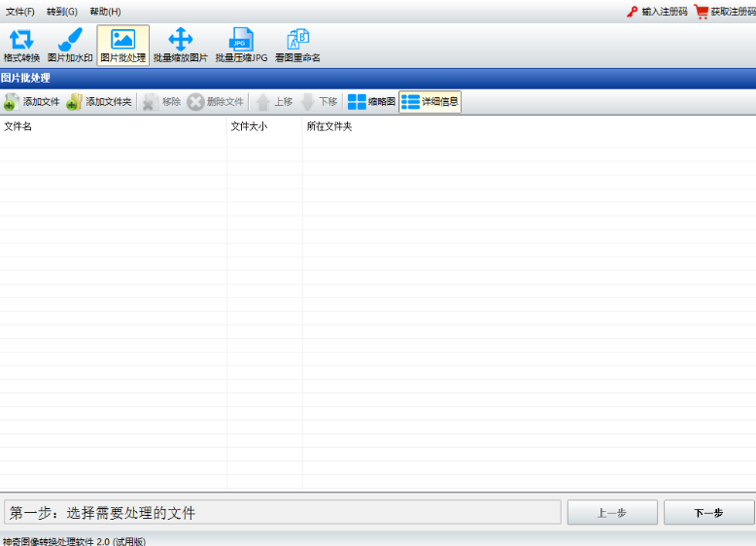Click the 图片批处理 blue panel title

point(25,78)
